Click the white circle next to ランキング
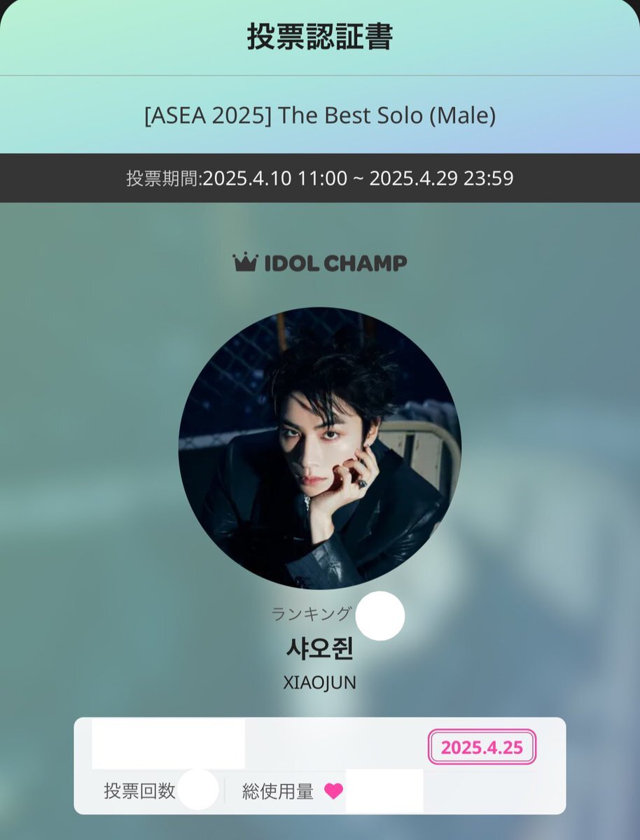640x840 pixels. pyautogui.click(x=380, y=615)
